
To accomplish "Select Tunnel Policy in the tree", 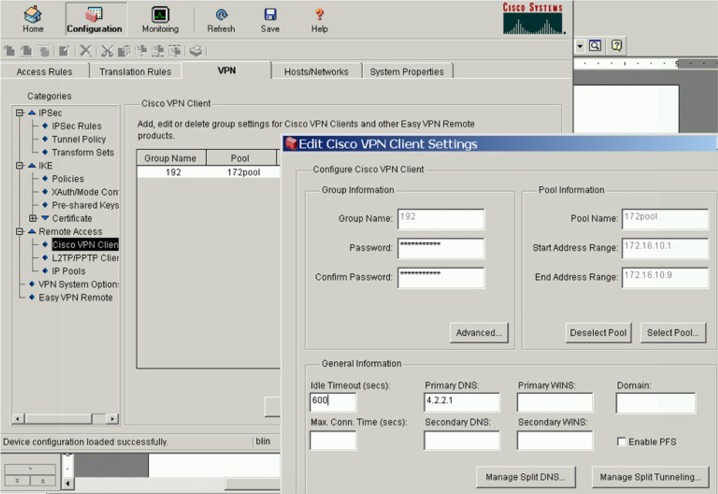I will [79, 139].
